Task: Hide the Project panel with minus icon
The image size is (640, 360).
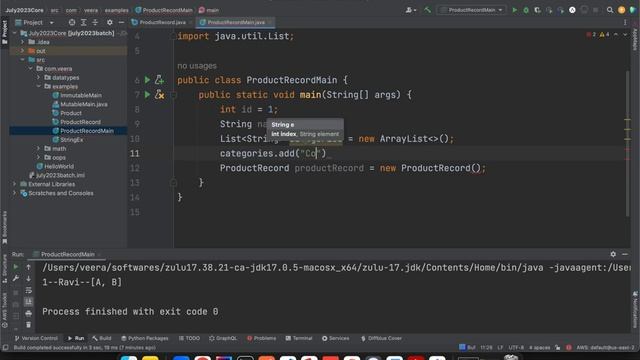Action: point(121,22)
